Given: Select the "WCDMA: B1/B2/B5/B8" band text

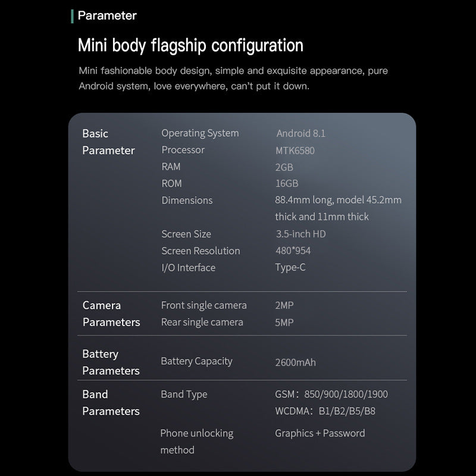Looking at the screenshot, I should tap(325, 411).
